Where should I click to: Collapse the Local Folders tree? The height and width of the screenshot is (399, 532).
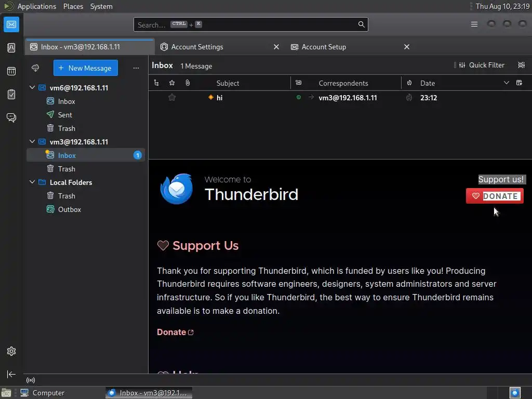[x=32, y=182]
